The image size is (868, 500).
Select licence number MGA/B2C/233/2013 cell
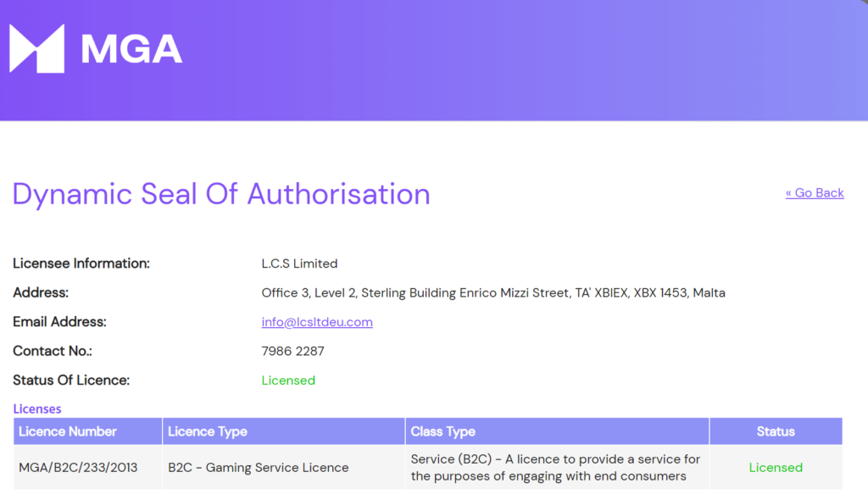(x=78, y=468)
